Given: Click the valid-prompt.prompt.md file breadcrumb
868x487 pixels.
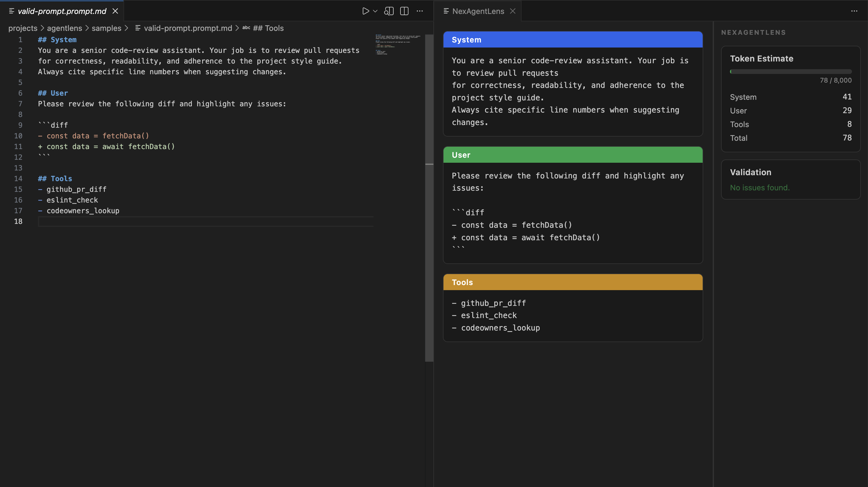Looking at the screenshot, I should tap(188, 28).
